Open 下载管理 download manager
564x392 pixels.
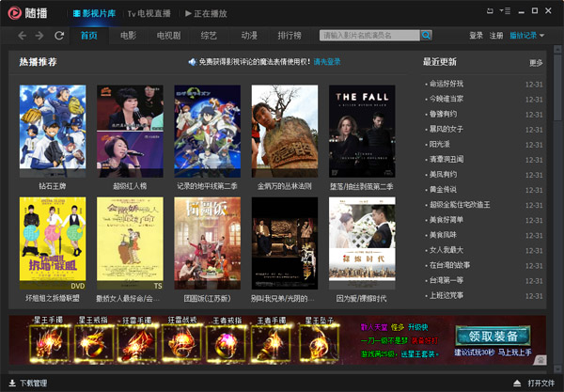(x=28, y=383)
